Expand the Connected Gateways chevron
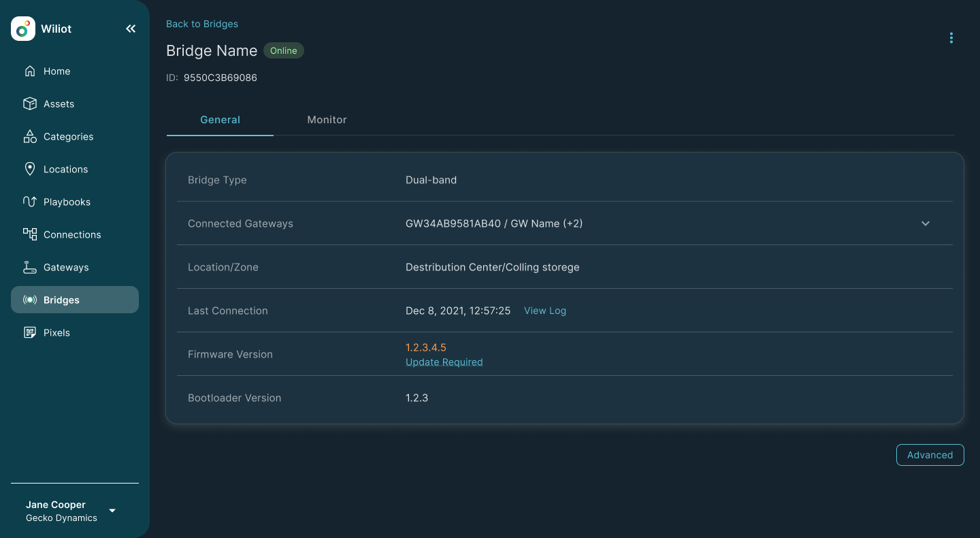 [x=926, y=223]
